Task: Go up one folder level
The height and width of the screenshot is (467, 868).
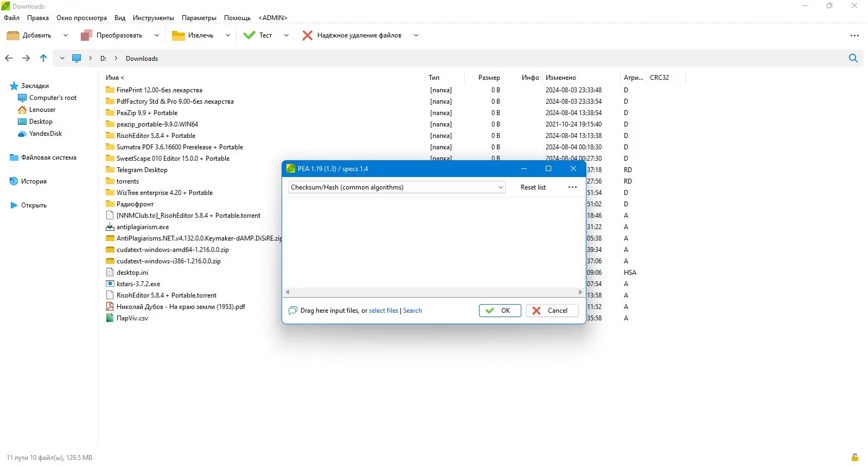Action: point(43,58)
